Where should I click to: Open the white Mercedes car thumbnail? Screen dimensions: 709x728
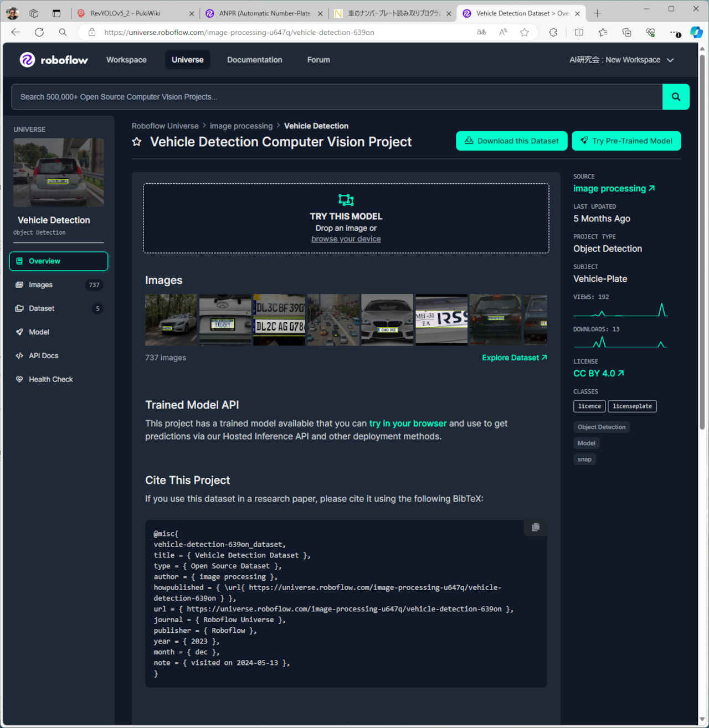click(171, 320)
